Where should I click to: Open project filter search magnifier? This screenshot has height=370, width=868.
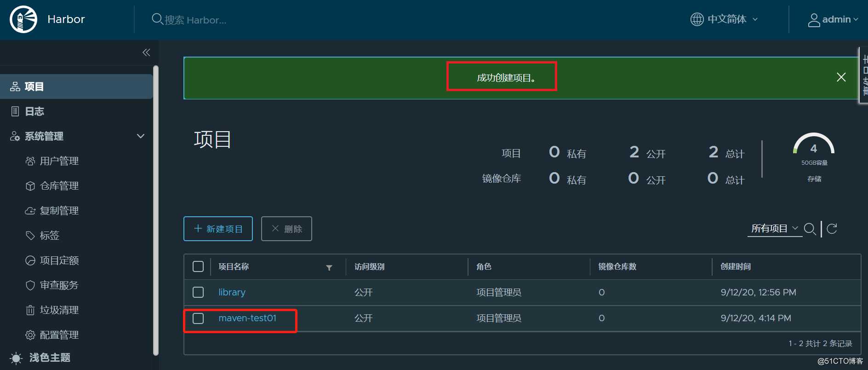point(810,229)
